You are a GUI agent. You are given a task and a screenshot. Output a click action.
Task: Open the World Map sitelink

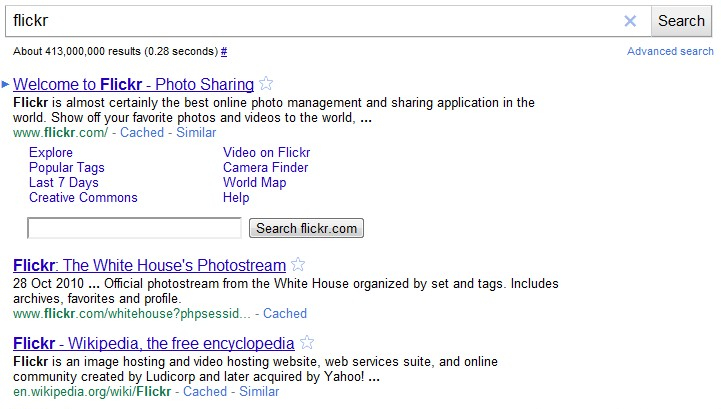(255, 183)
